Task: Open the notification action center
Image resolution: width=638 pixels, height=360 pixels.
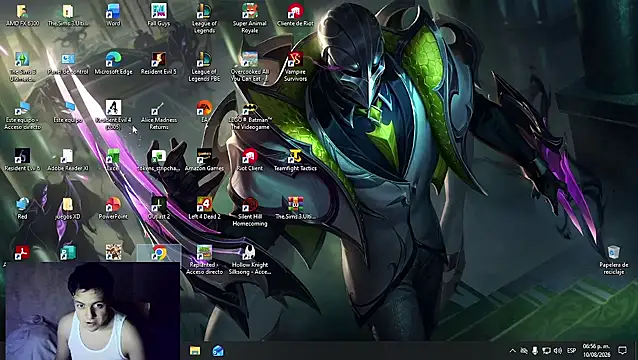Action: click(x=622, y=350)
